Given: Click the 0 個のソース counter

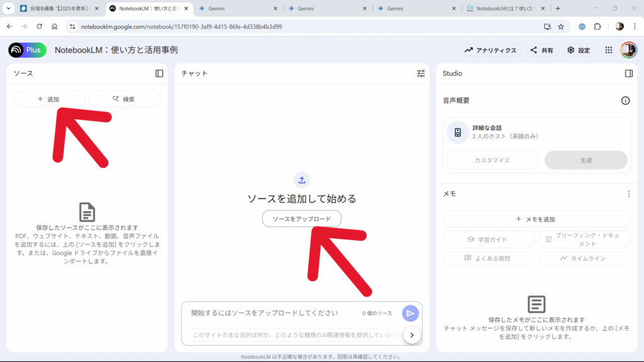Looking at the screenshot, I should pos(377,313).
